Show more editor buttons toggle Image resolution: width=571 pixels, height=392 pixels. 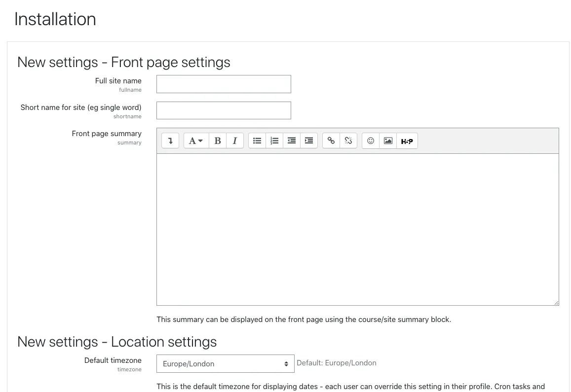tap(170, 141)
